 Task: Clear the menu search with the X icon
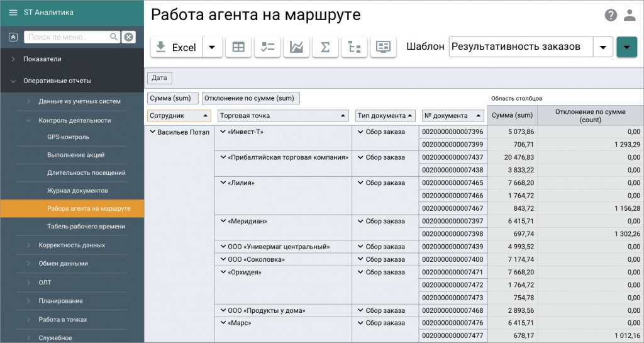pos(128,37)
